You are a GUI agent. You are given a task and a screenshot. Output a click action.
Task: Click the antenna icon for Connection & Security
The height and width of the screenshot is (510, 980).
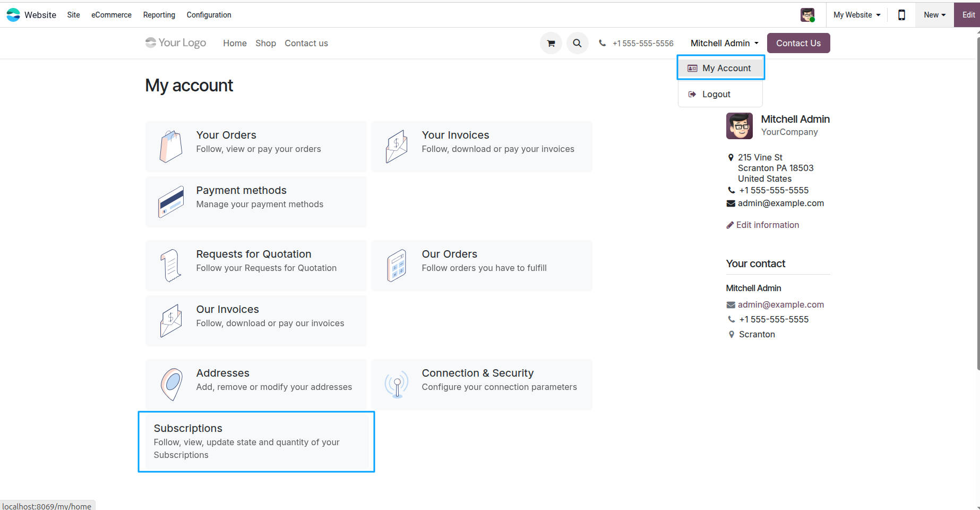click(x=397, y=384)
